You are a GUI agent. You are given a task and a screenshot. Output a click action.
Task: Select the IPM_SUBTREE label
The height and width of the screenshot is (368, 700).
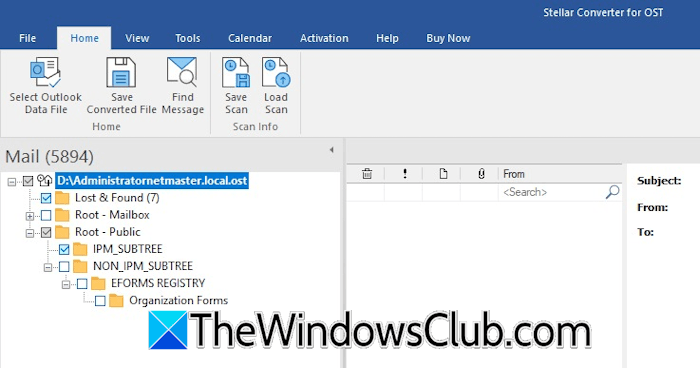pos(128,249)
